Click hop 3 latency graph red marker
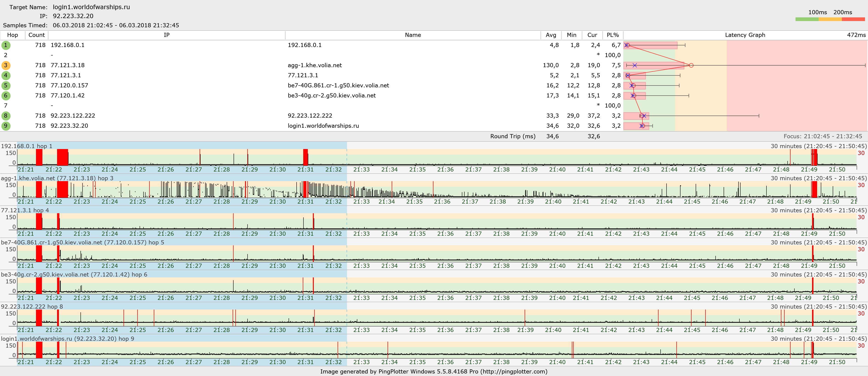The width and height of the screenshot is (868, 376). pyautogui.click(x=691, y=65)
